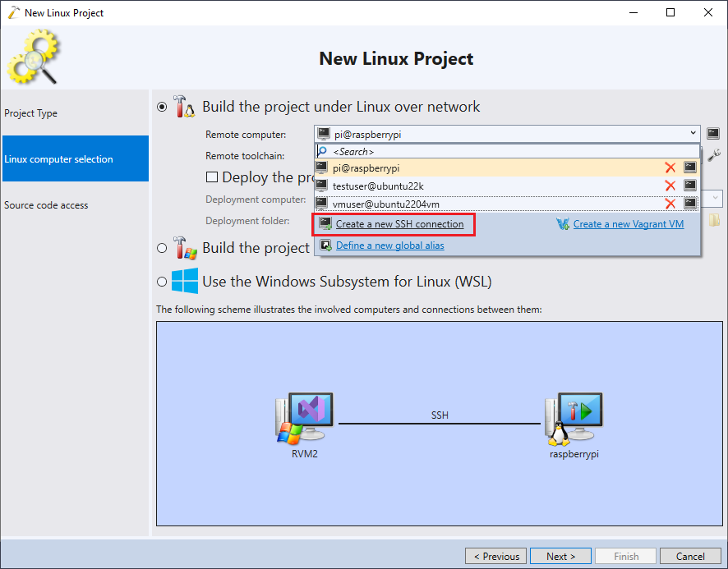Go to the Source code access step
Image resolution: width=728 pixels, height=569 pixels.
click(76, 204)
